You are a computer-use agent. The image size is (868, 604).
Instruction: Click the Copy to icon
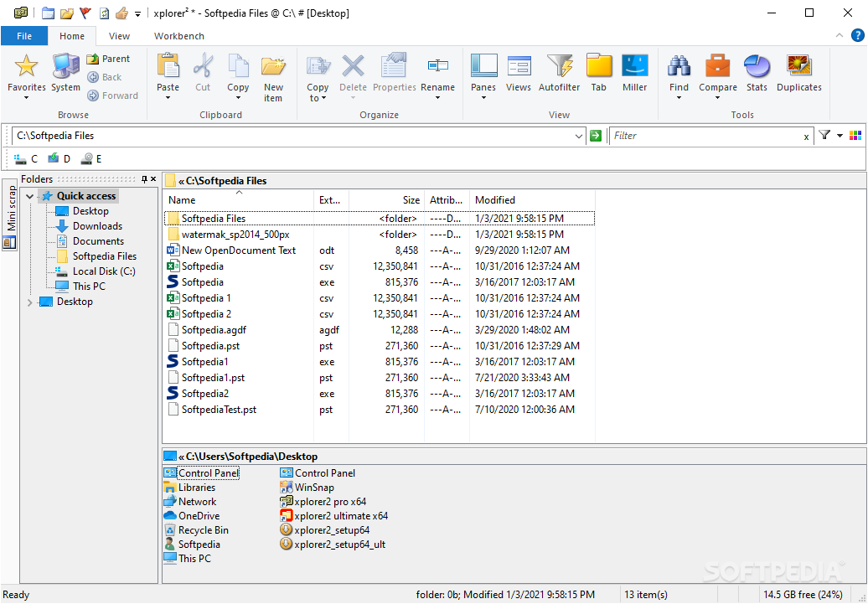coord(318,66)
